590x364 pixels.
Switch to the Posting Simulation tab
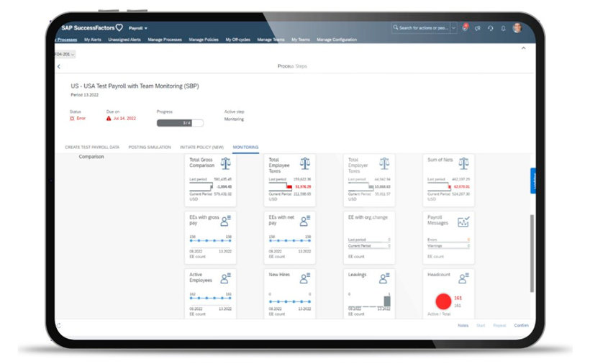click(x=150, y=147)
